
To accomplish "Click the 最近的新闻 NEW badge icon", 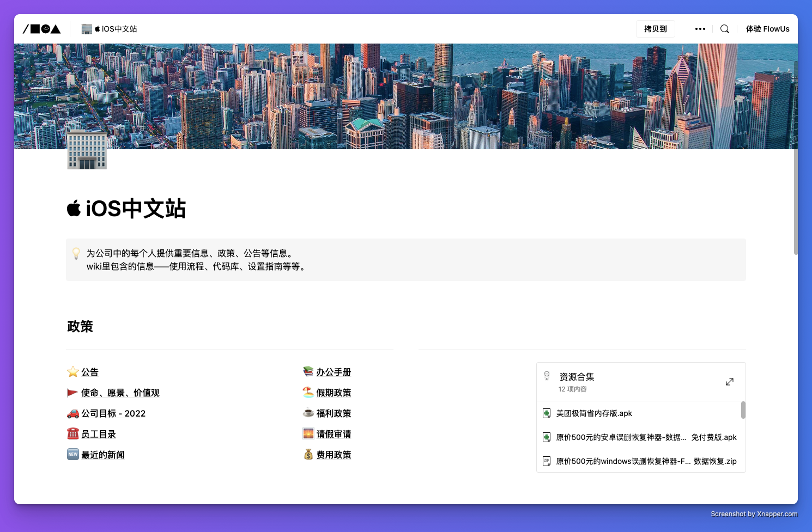I will [x=72, y=454].
